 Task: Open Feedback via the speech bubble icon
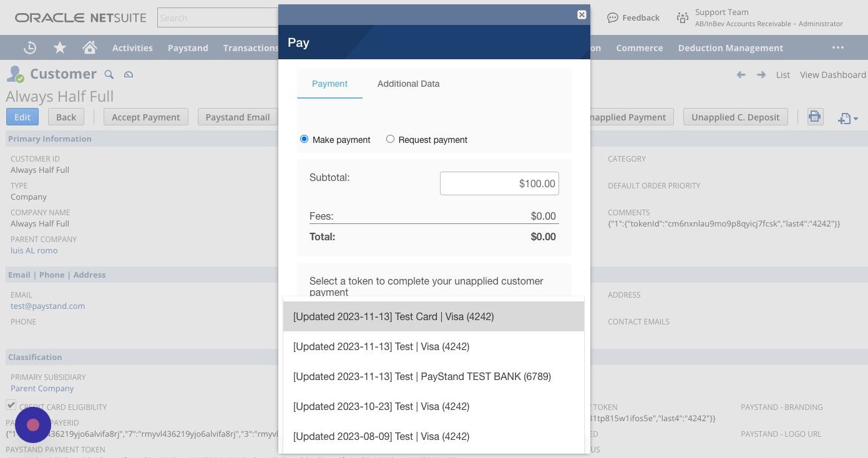click(612, 17)
